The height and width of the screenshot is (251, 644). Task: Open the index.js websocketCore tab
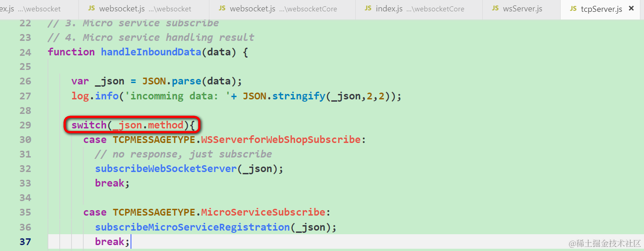(x=419, y=10)
